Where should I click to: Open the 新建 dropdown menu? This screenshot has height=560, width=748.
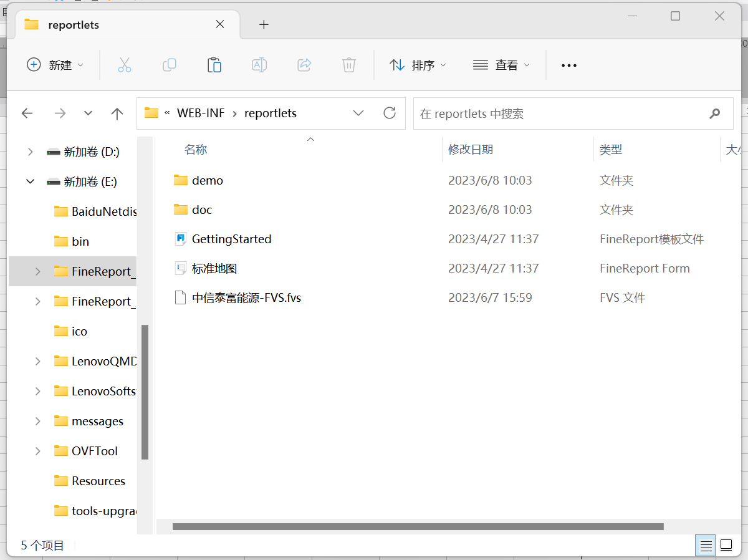pyautogui.click(x=55, y=65)
